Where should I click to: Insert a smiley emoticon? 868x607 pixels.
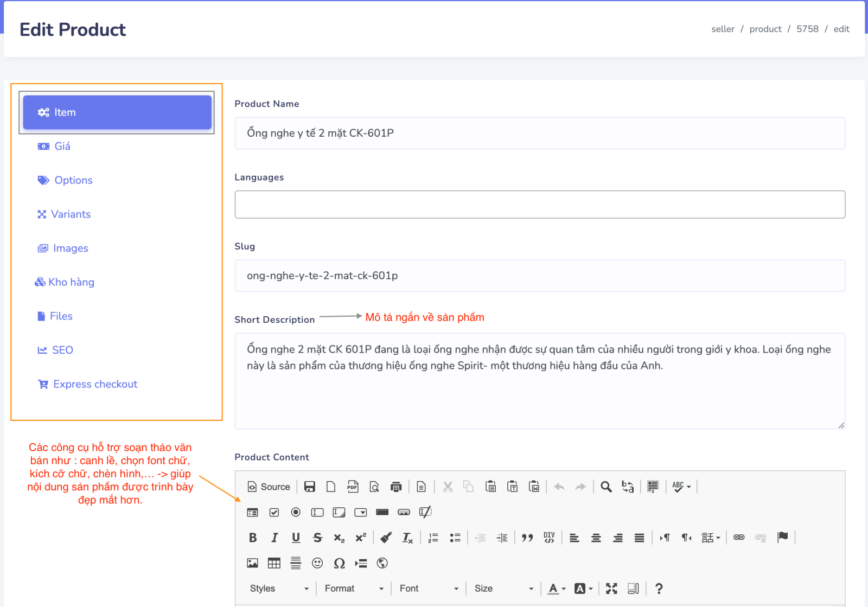[317, 563]
